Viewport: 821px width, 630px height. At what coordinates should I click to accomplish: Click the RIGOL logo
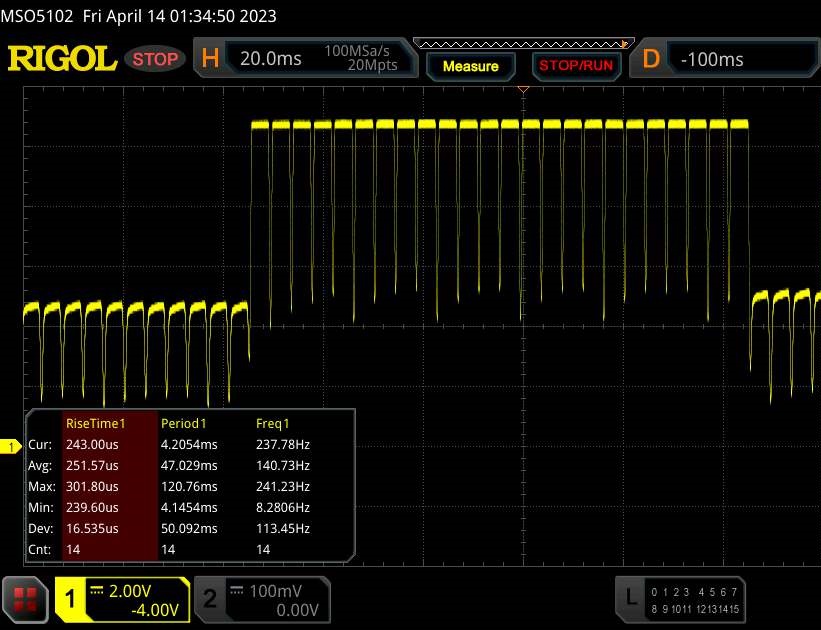(x=62, y=59)
